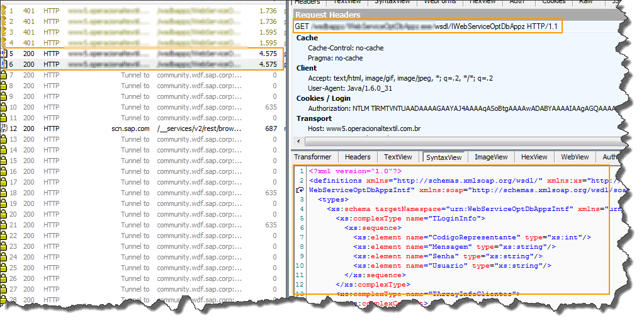Select session 4 body size 1.595
The width and height of the screenshot is (644, 325).
(268, 43)
